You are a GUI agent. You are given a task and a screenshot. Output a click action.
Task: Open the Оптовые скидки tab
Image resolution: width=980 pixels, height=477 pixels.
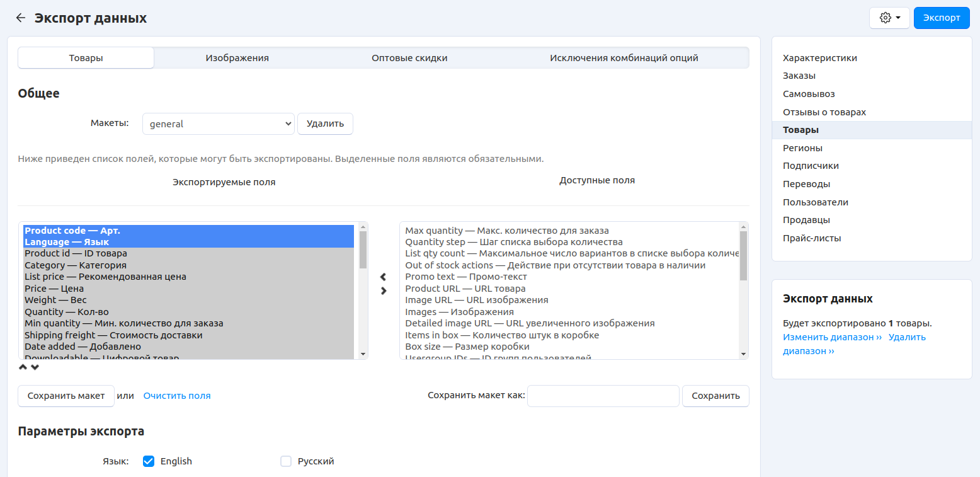(409, 58)
